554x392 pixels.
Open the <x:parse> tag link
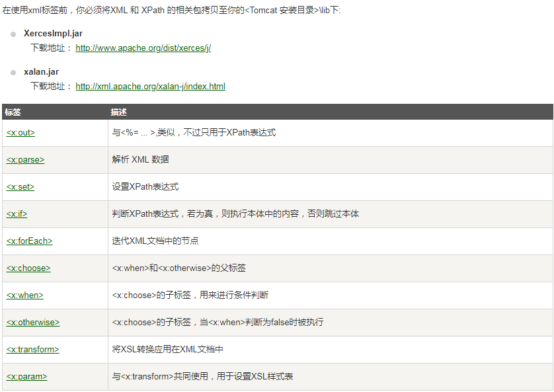pos(25,160)
